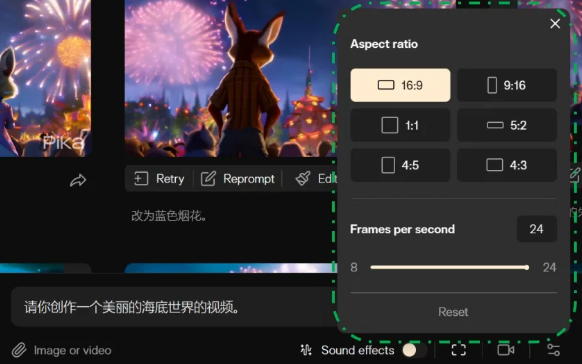Select the 4:3 aspect ratio

tap(507, 165)
